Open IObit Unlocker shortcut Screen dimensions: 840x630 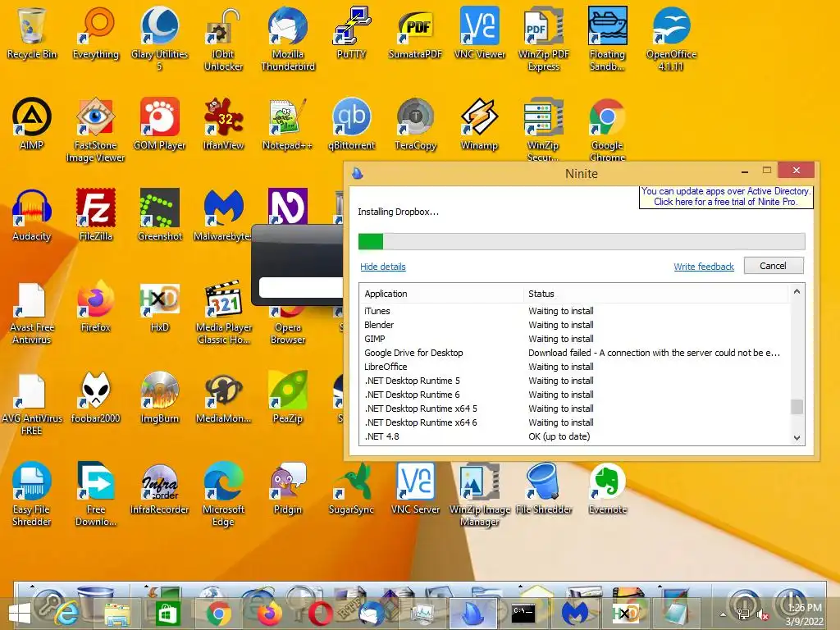pyautogui.click(x=223, y=38)
